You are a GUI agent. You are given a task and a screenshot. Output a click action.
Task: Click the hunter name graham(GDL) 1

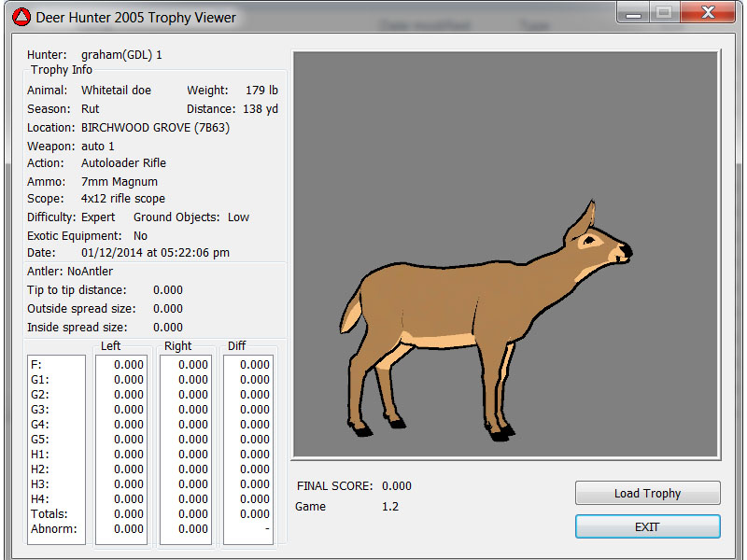click(121, 55)
